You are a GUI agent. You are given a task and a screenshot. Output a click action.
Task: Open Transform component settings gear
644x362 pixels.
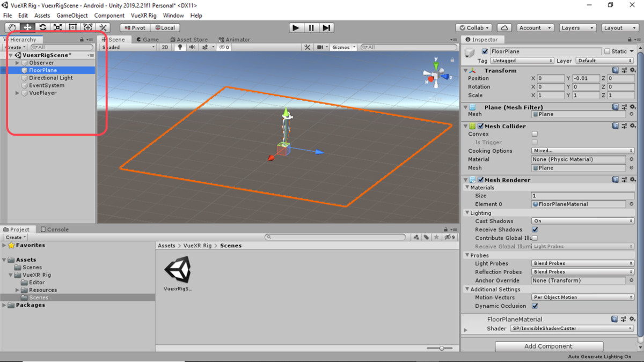[632, 70]
